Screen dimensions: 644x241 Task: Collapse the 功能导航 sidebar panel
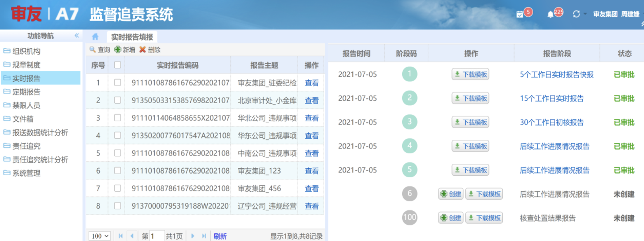[77, 36]
